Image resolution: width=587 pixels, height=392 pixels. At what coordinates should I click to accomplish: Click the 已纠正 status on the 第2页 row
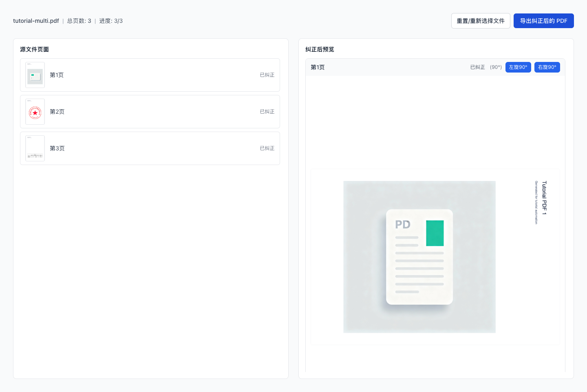(267, 112)
